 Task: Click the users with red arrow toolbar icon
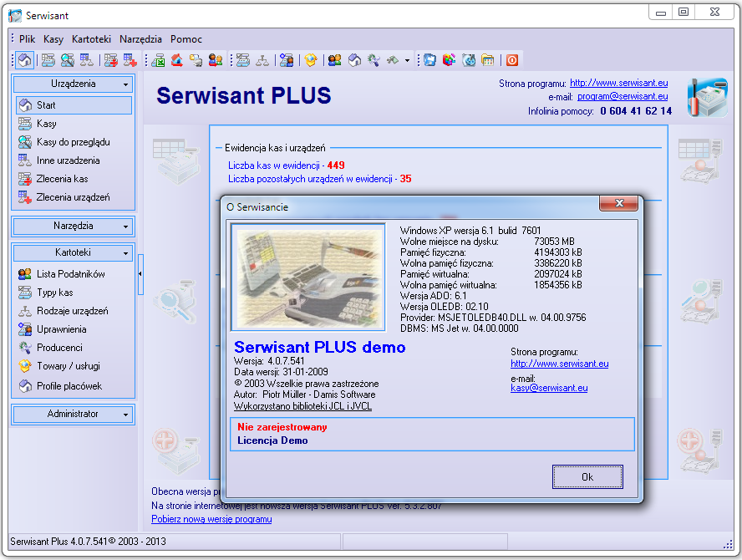[216, 60]
